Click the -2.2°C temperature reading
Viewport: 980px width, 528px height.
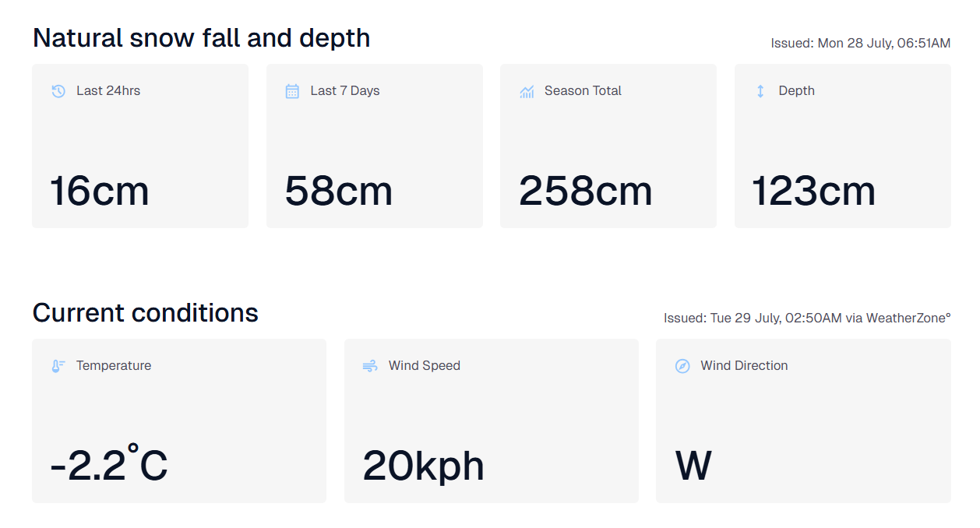pos(109,464)
